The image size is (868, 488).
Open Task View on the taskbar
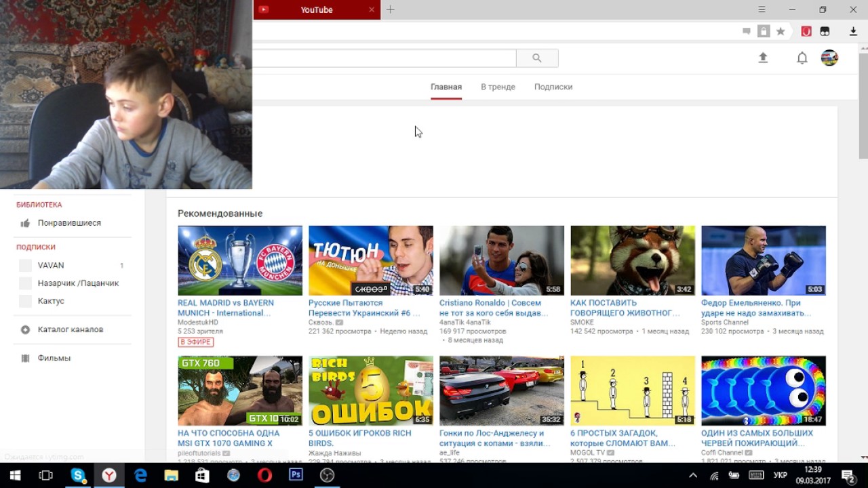pyautogui.click(x=46, y=475)
